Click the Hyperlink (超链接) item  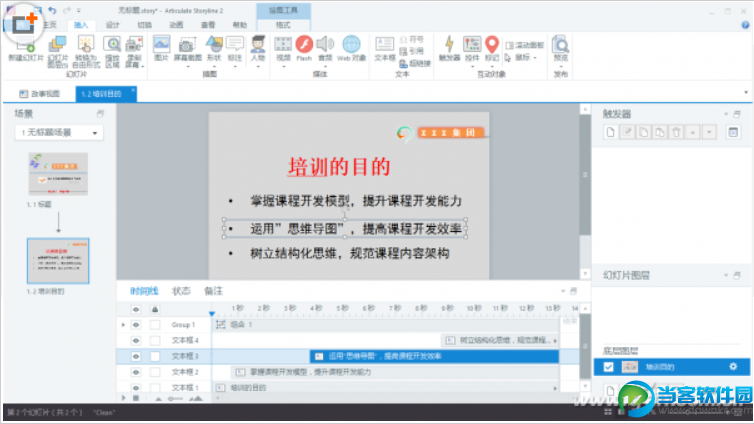(x=415, y=63)
